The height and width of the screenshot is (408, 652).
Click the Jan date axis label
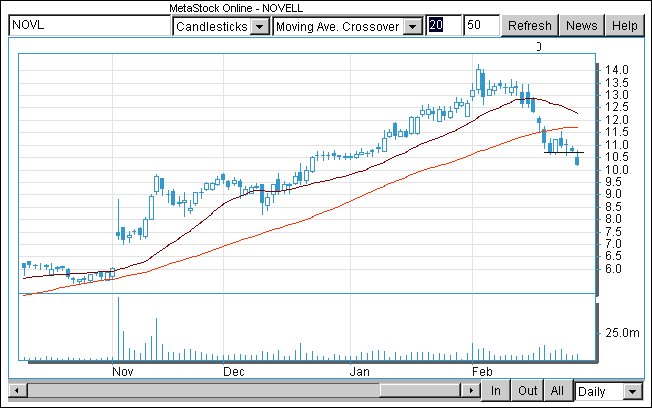360,371
